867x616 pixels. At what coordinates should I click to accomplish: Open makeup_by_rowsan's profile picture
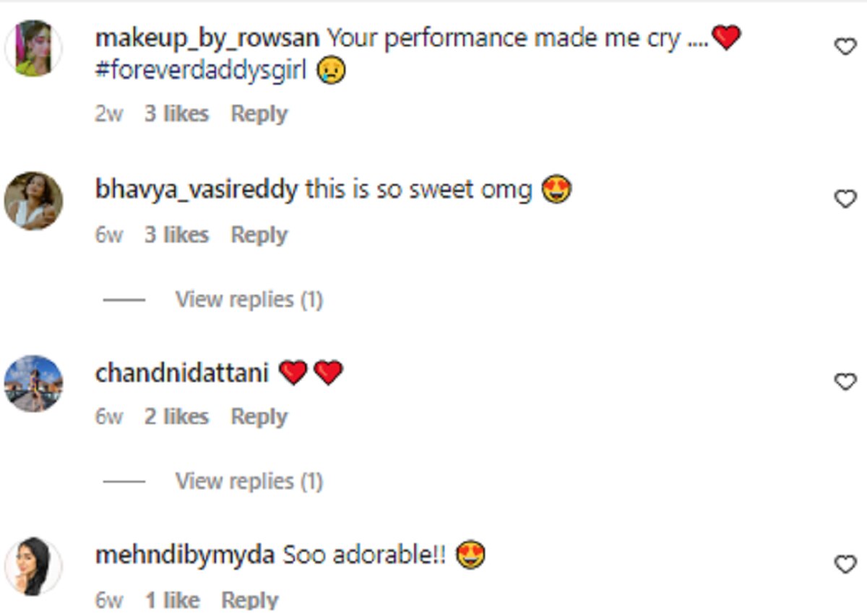[x=33, y=48]
